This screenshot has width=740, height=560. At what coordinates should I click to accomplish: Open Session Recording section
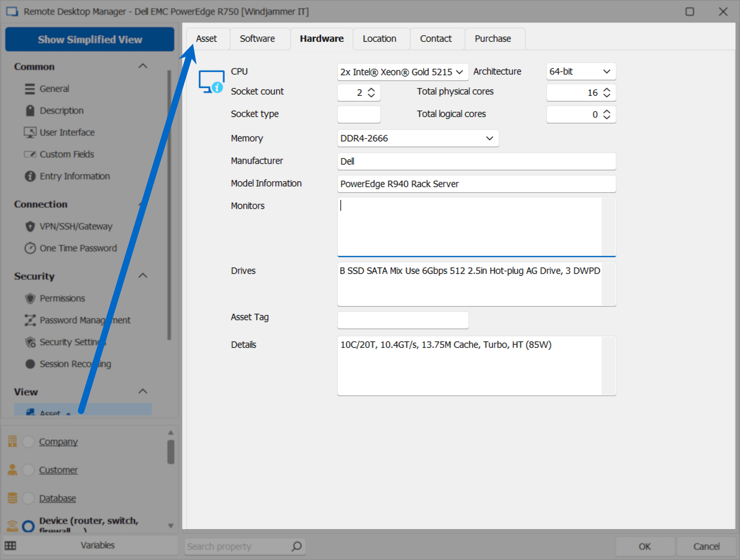(x=75, y=364)
